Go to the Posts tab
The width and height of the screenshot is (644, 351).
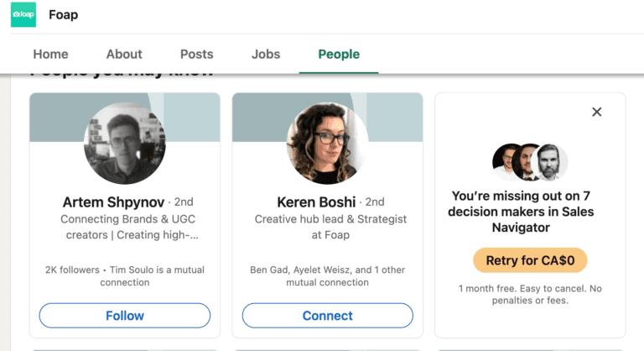pyautogui.click(x=197, y=54)
